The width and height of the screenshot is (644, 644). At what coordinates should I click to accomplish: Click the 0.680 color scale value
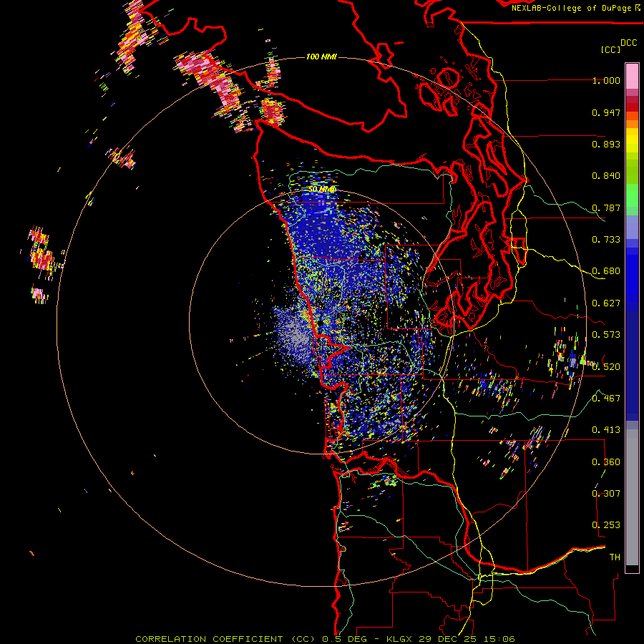point(606,271)
